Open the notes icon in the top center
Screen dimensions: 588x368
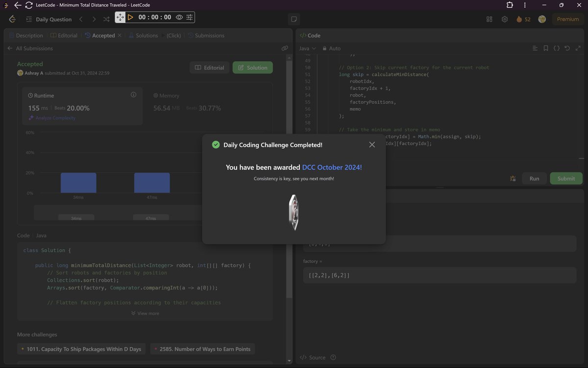coord(294,19)
